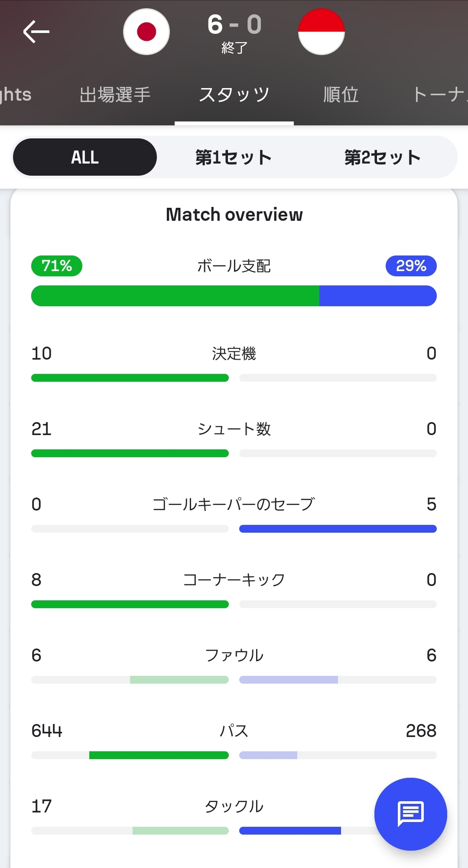468x868 pixels.
Task: Open the Indonesia team flag
Action: 321,32
